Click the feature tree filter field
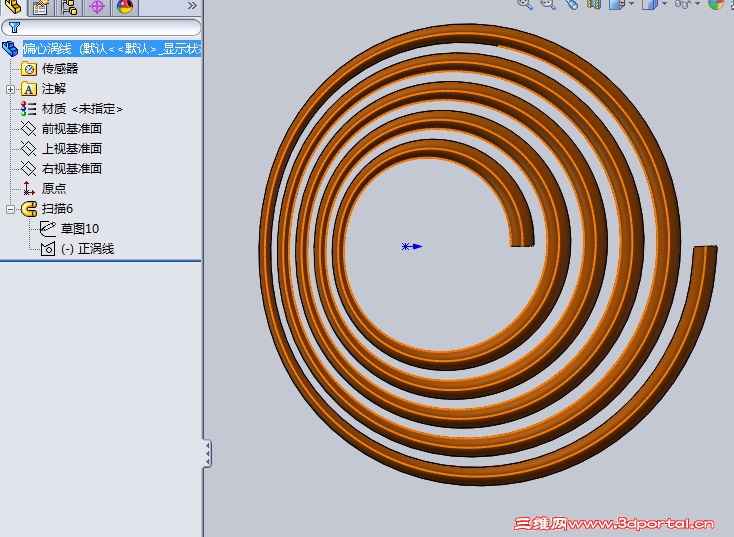Viewport: 734px width, 537px height. [101, 28]
